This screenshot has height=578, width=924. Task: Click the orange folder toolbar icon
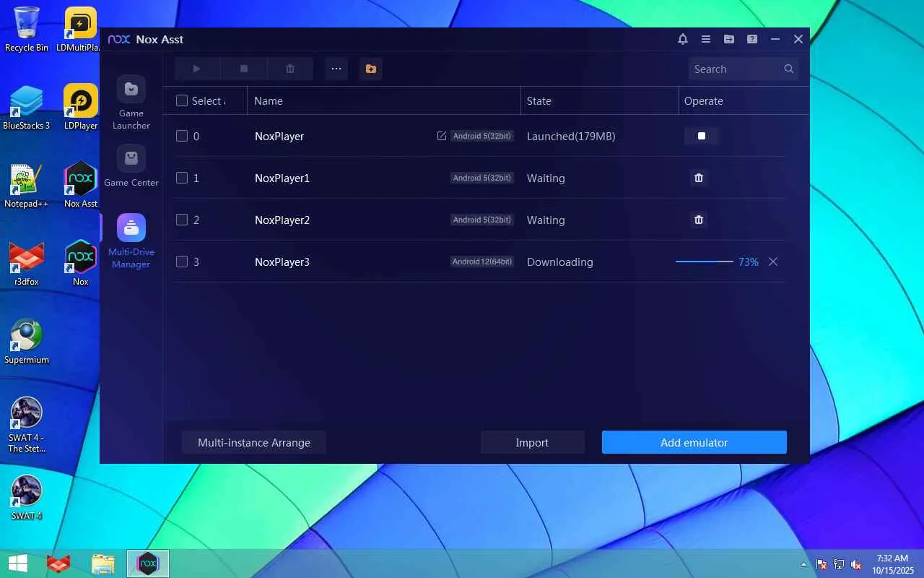[x=371, y=69]
